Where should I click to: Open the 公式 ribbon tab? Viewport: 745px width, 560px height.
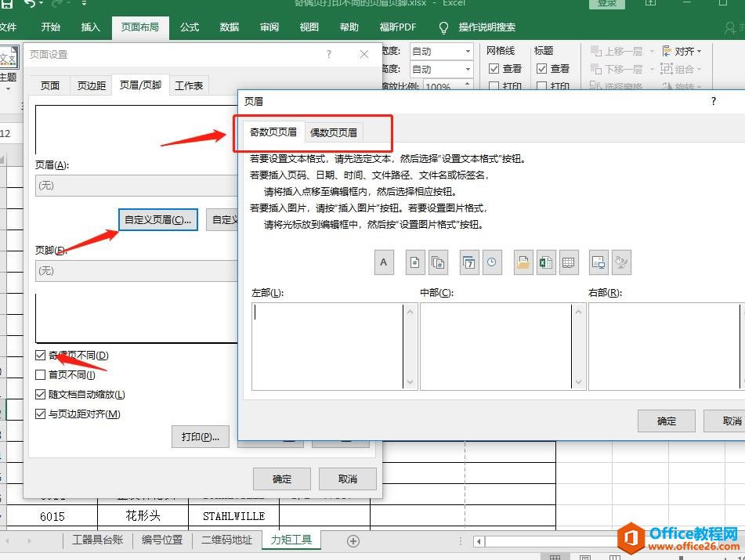(x=189, y=27)
